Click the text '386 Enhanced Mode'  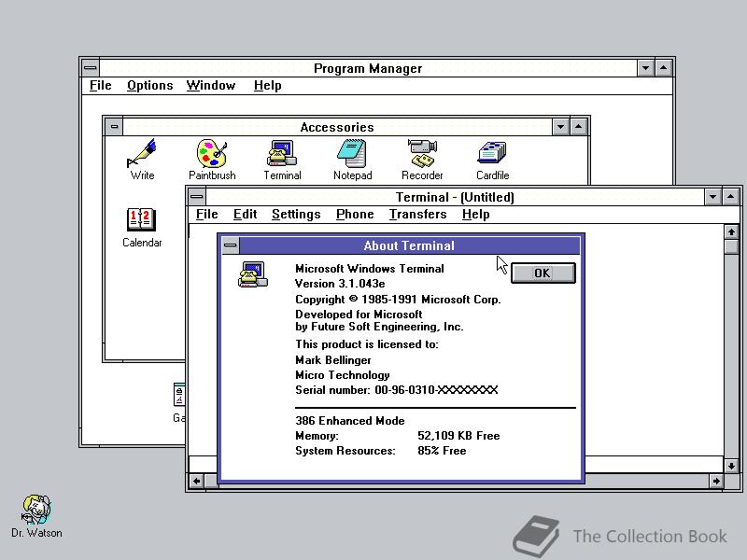click(349, 421)
